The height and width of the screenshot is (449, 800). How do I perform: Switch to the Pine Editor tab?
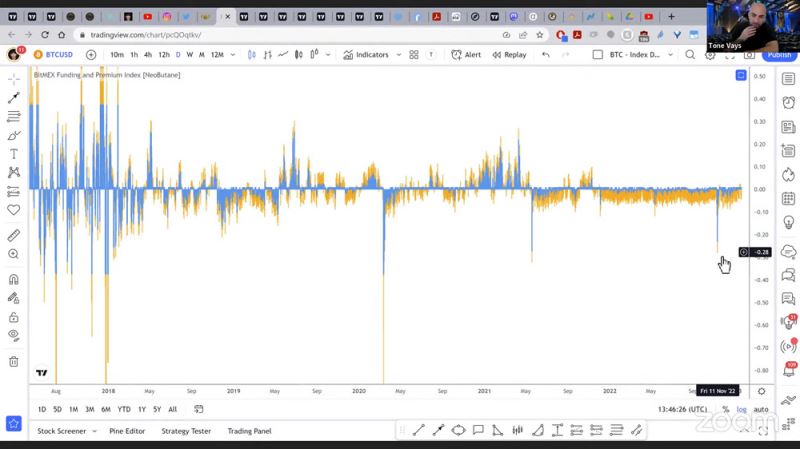coord(127,431)
